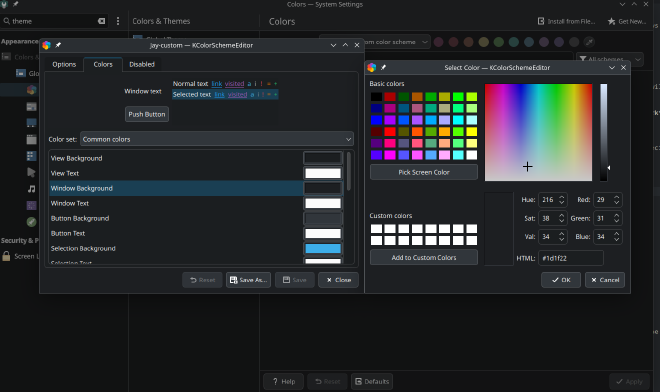Pin the Jay-custom KColorSchemeEditor window
The image size is (660, 392).
coord(58,45)
